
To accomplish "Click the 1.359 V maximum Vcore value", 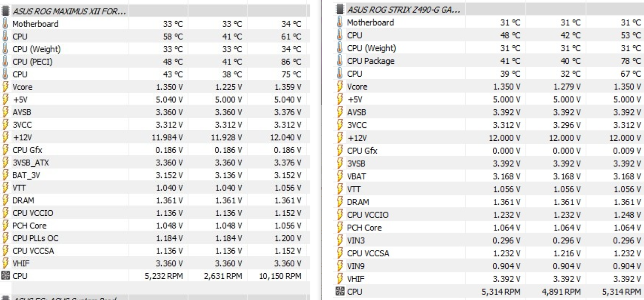I will point(288,87).
